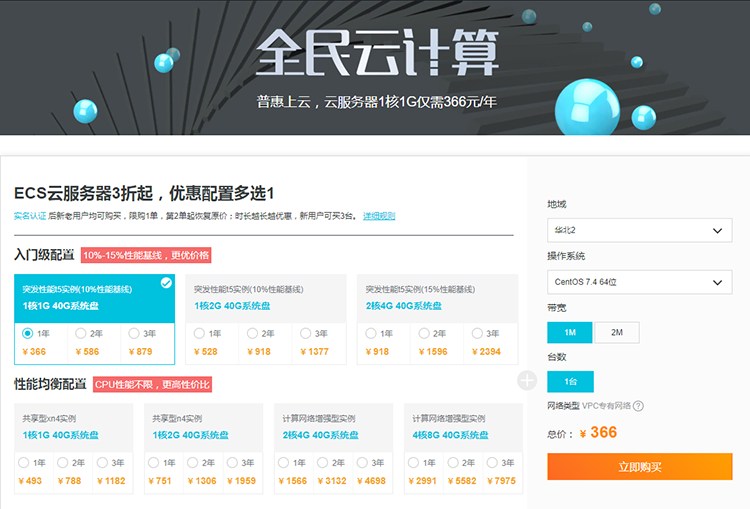Choose 3年 ¥1377 radio option
The width and height of the screenshot is (750, 509).
pyautogui.click(x=305, y=333)
